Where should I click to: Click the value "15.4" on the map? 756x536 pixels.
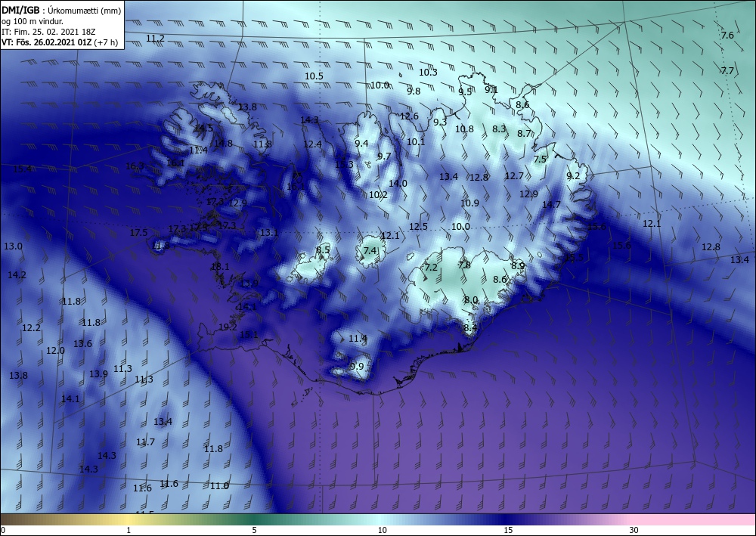[x=22, y=169]
